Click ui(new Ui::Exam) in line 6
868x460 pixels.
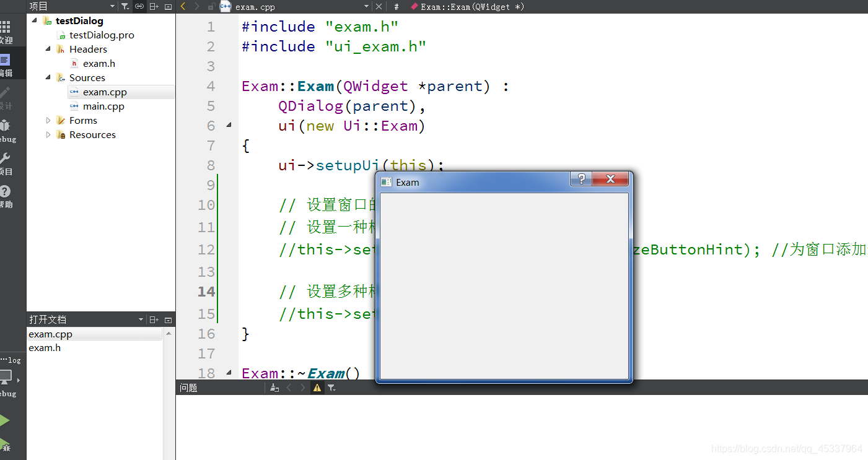(352, 126)
